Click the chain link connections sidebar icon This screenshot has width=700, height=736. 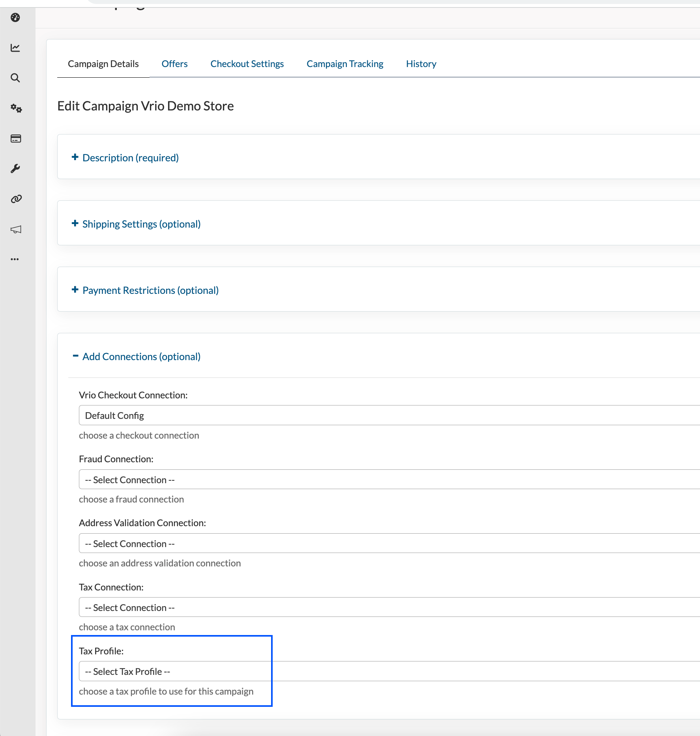click(16, 199)
